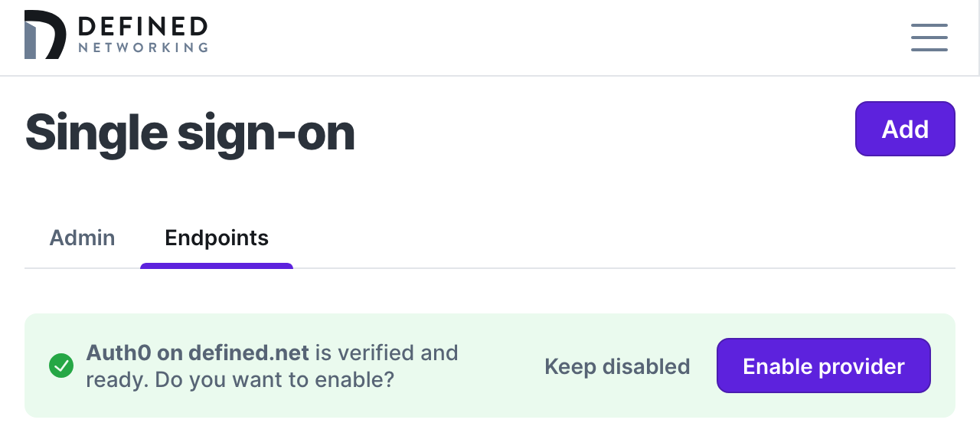
Task: Dismiss the prompt by clicking Keep disabled
Action: coord(617,366)
